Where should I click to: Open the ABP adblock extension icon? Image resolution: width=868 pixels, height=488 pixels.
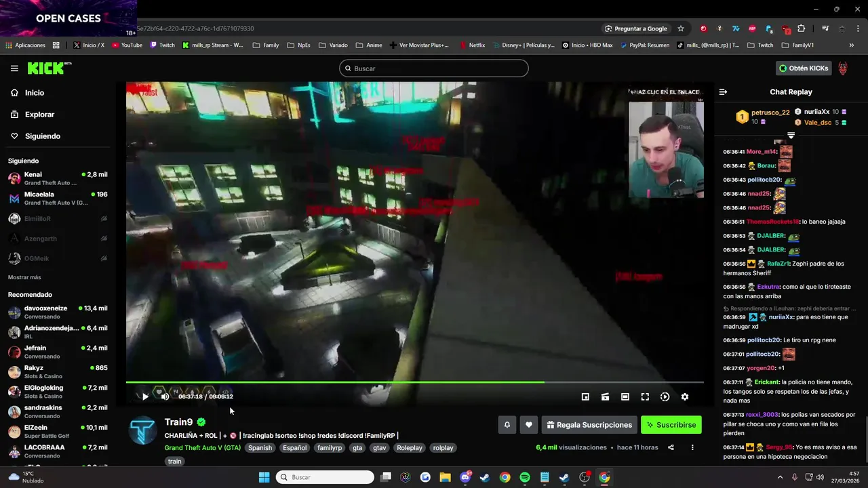pyautogui.click(x=752, y=28)
